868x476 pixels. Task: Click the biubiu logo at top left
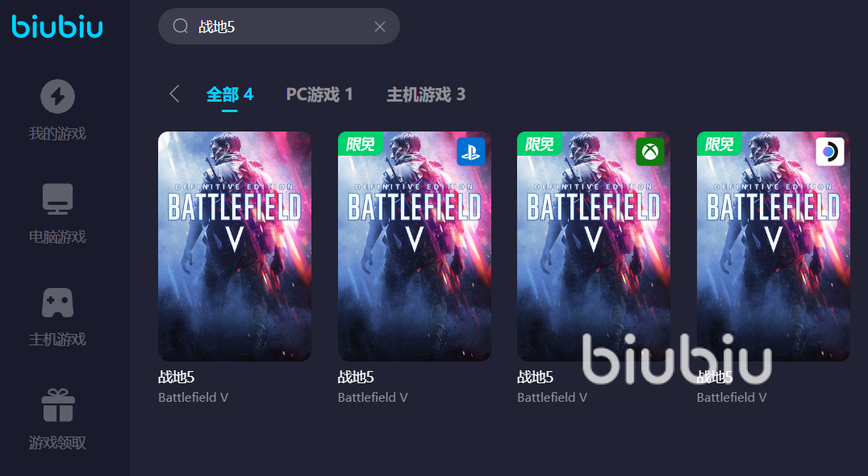tap(57, 26)
